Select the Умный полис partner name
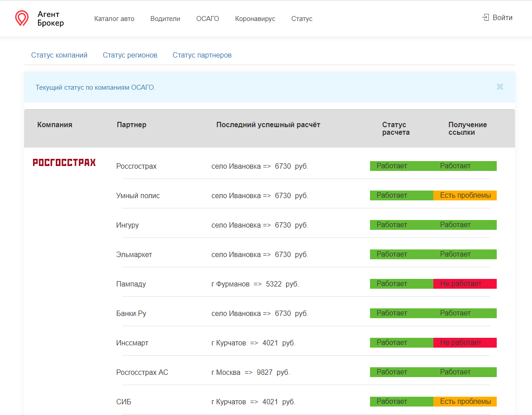532x415 pixels. click(138, 195)
